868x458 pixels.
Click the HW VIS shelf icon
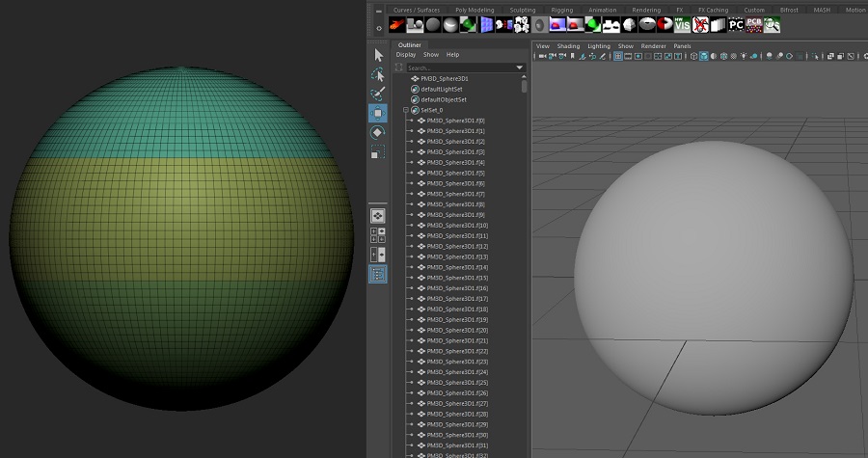coord(682,25)
